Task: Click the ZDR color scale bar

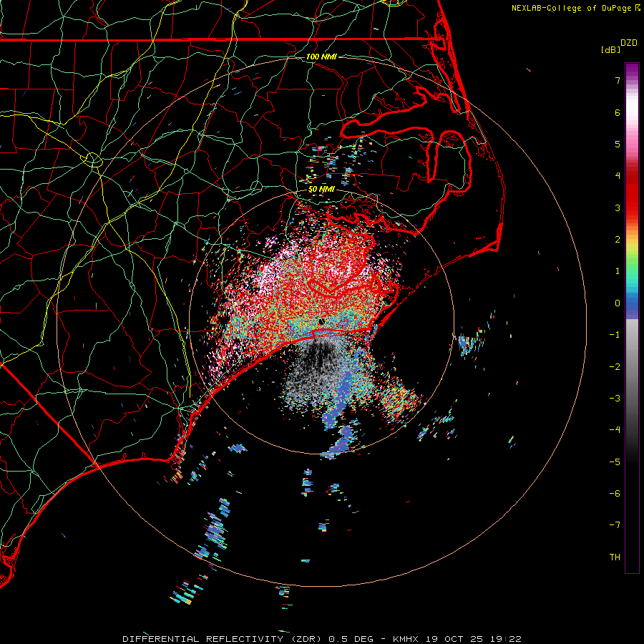Action: [632, 318]
